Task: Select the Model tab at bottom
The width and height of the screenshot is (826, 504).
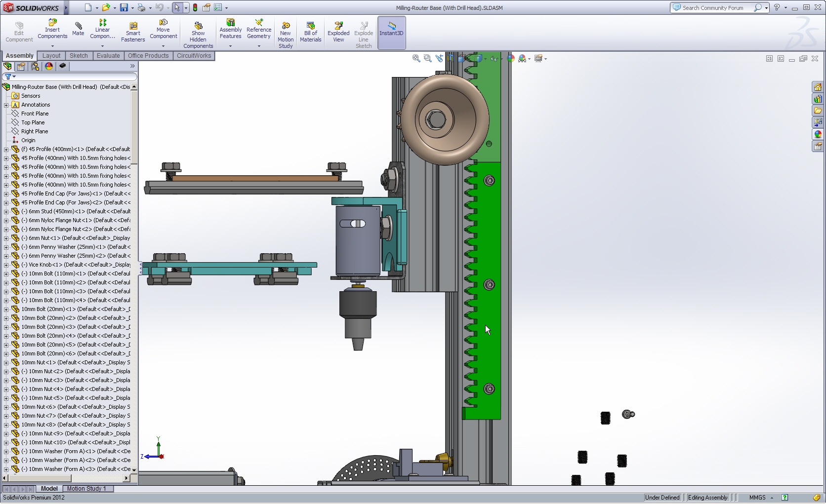Action: point(49,489)
